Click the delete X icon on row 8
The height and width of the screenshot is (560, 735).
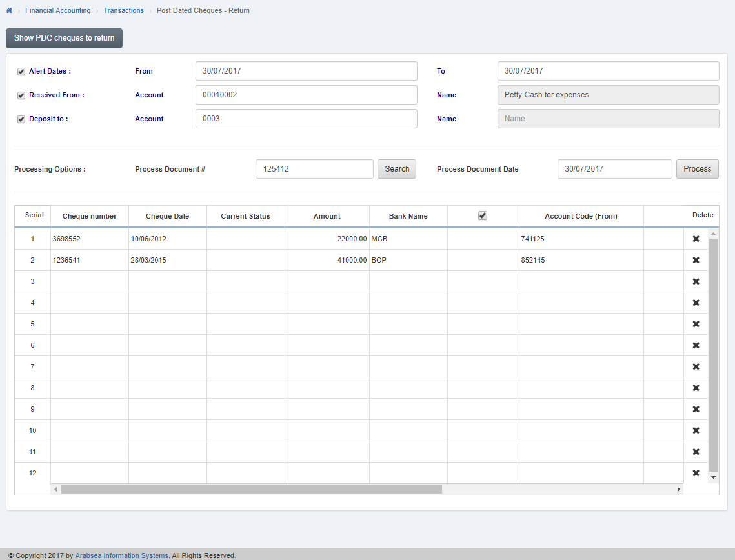[696, 387]
